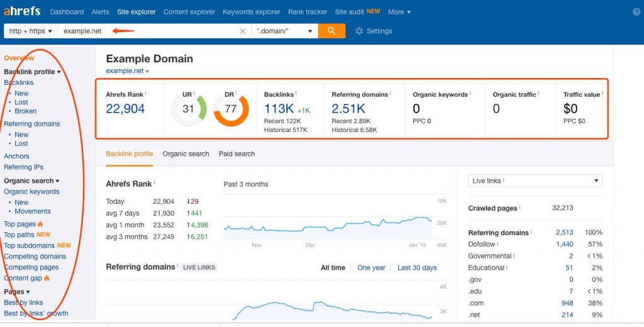
Task: Click the info icon beside Governmental
Action: 514,255
